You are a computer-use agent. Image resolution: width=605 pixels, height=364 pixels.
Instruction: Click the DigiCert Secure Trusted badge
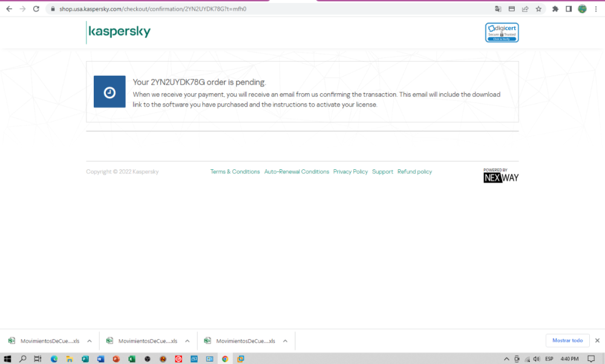click(x=502, y=33)
